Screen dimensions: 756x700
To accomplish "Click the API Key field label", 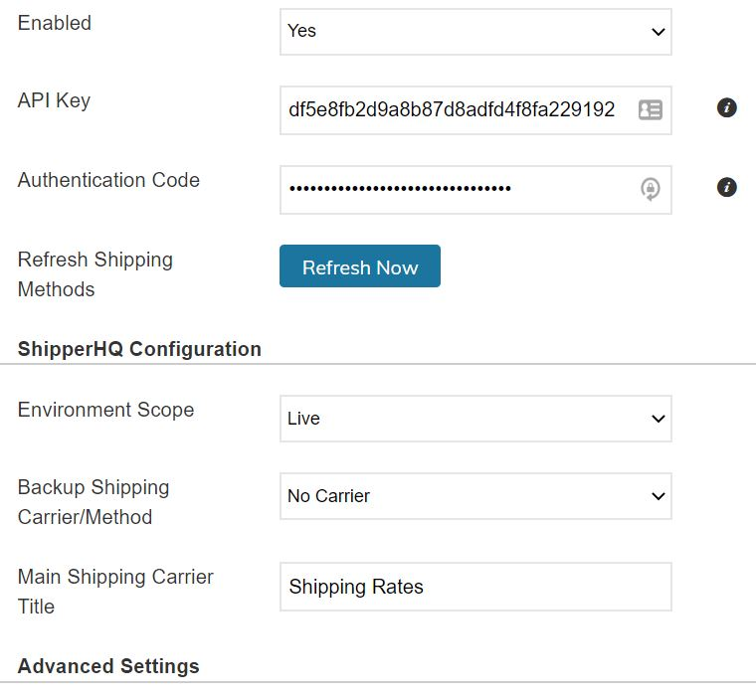I will (54, 100).
